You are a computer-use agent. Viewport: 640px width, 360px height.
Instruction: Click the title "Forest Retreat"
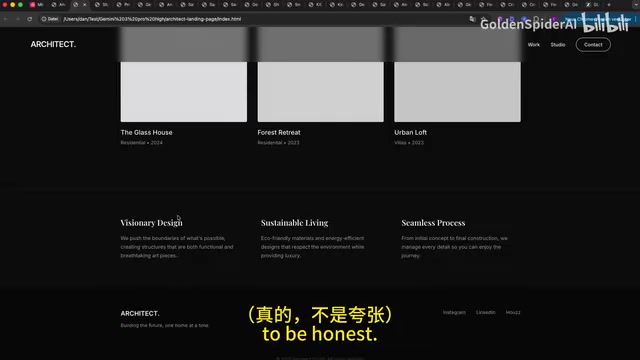279,132
